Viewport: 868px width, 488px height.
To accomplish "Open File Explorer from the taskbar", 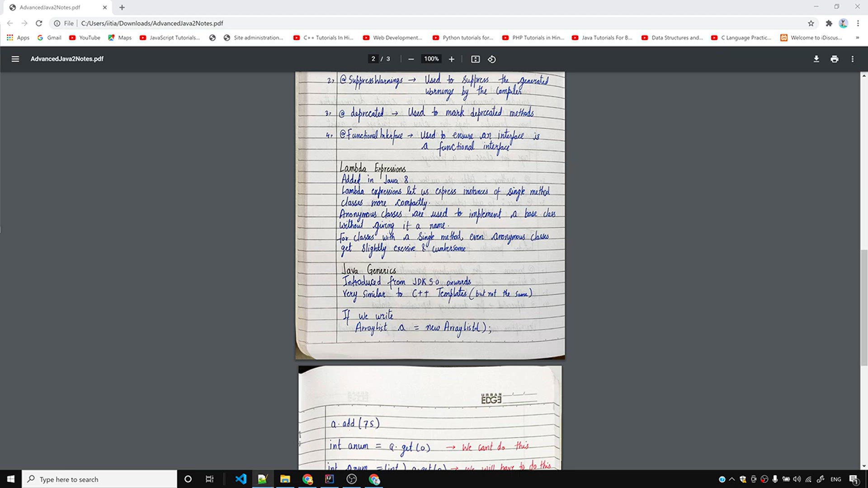I will click(x=285, y=479).
